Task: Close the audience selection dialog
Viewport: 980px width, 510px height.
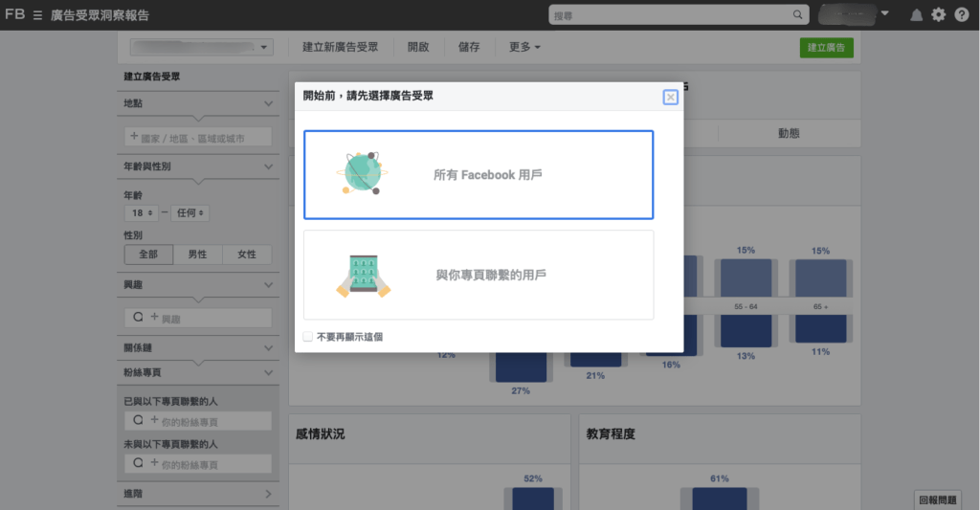Action: click(x=670, y=97)
